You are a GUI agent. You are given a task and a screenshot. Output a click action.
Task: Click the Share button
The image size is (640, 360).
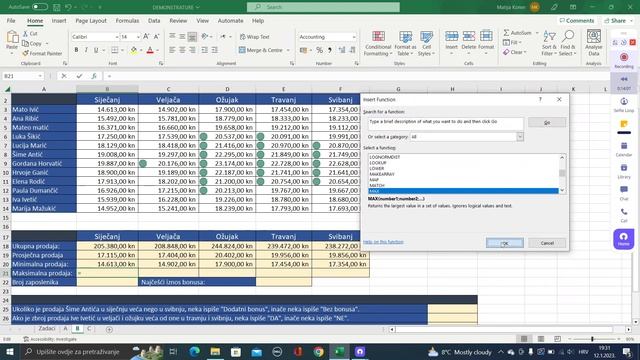pos(618,20)
